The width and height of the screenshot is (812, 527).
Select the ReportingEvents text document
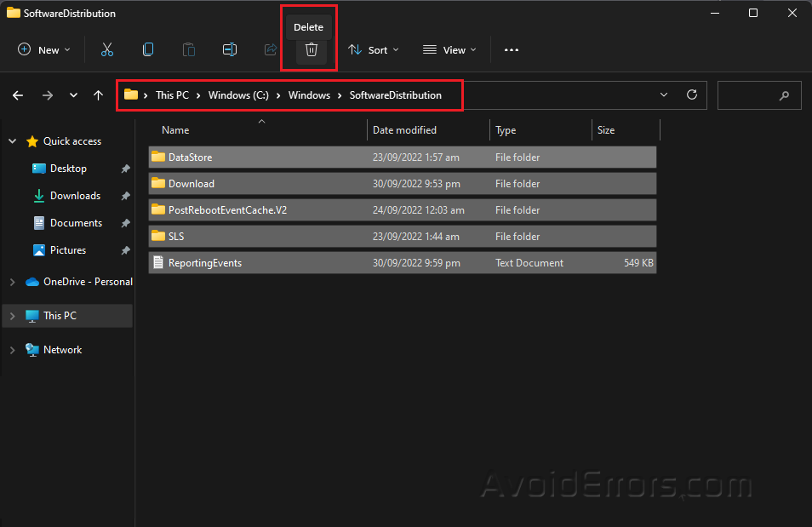pos(205,263)
